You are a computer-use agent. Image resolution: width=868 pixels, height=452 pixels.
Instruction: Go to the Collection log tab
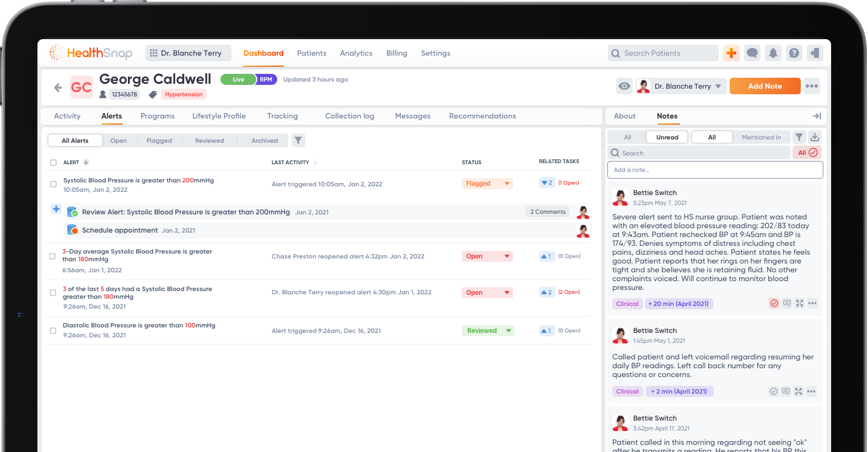click(x=349, y=116)
